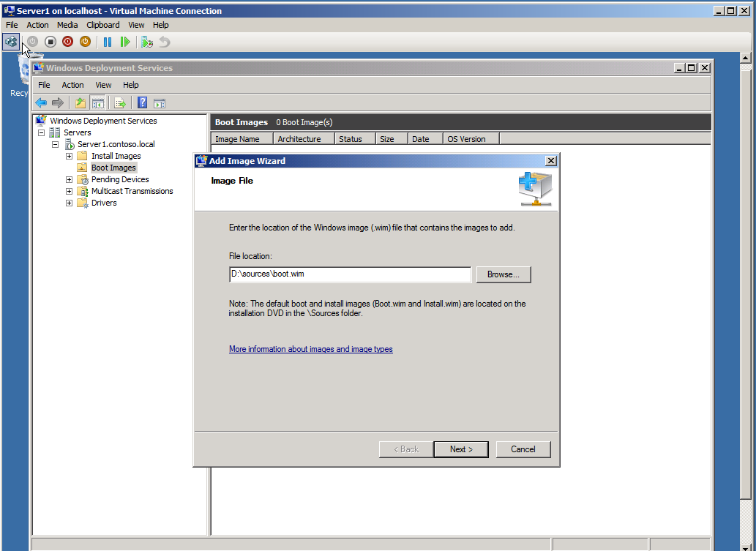Click the File location input field
756x551 pixels.
[x=350, y=274]
